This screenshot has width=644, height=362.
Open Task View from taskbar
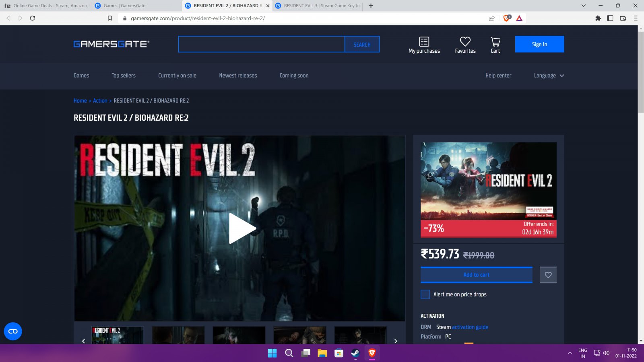306,353
